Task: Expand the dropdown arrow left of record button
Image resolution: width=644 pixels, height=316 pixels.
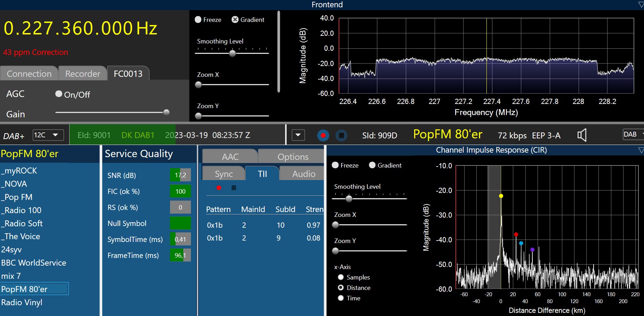Action: coord(298,135)
